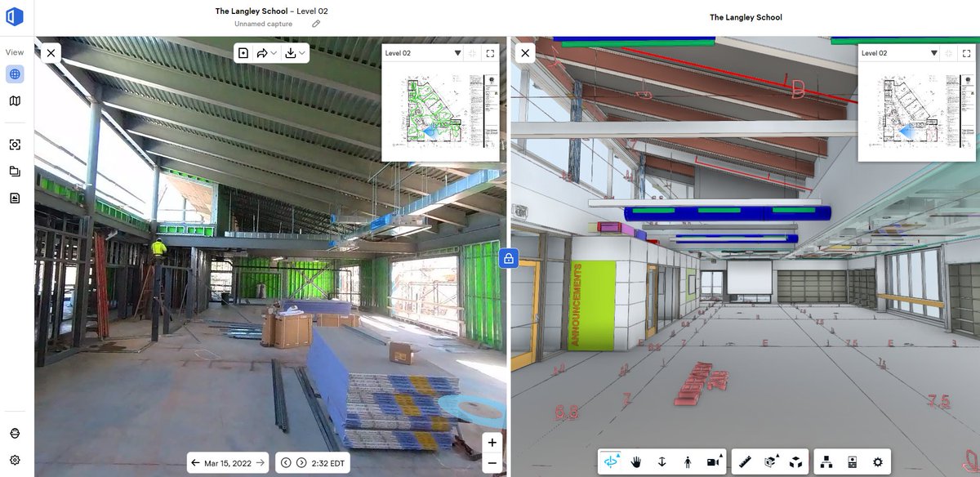Zoom out with the minus button
980x477 pixels.
tap(492, 462)
